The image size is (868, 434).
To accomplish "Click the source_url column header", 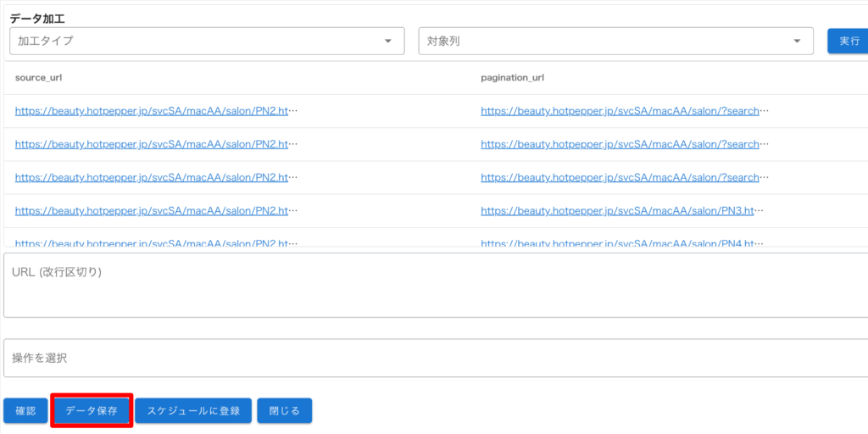I will tap(38, 78).
